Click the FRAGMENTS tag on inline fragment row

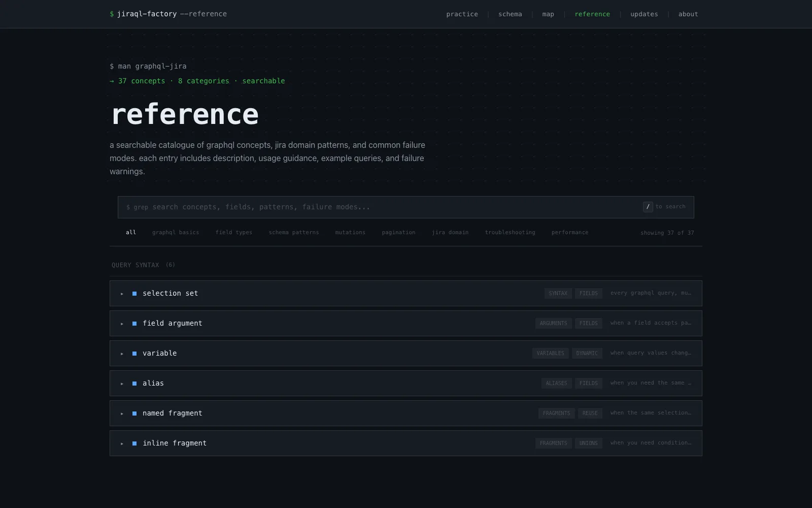(553, 443)
